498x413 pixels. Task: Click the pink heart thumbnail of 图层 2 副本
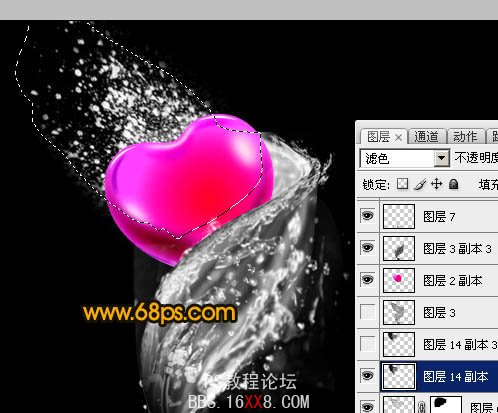pyautogui.click(x=399, y=280)
